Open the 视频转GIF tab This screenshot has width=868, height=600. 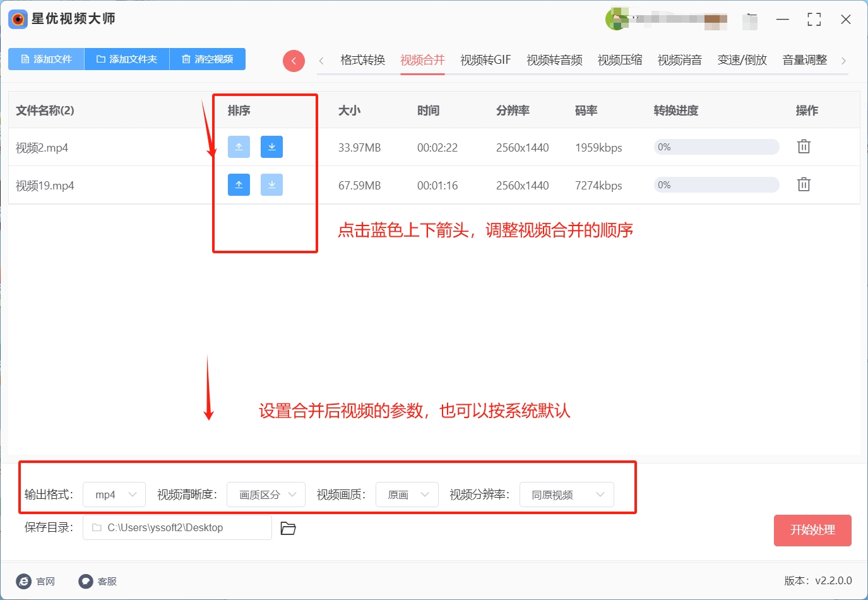(485, 60)
